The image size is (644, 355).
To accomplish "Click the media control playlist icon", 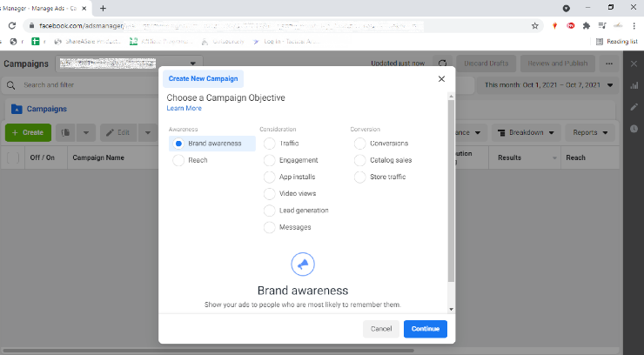I will (x=602, y=26).
